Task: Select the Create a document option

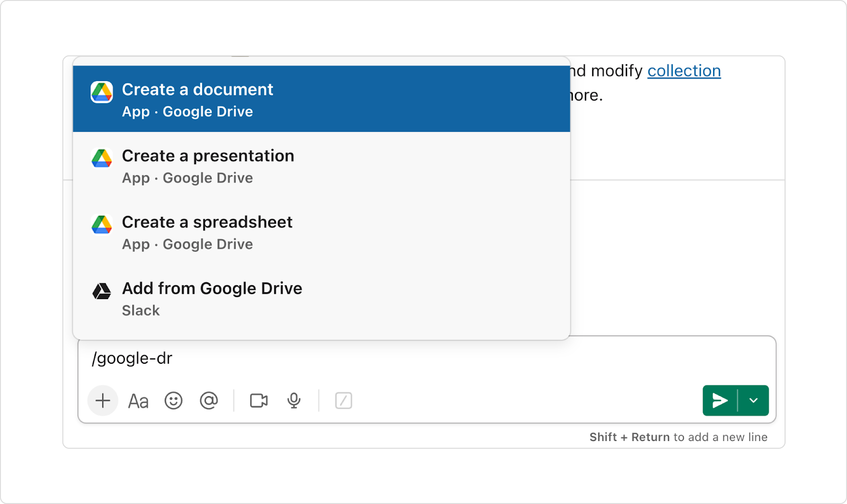Action: pos(321,99)
